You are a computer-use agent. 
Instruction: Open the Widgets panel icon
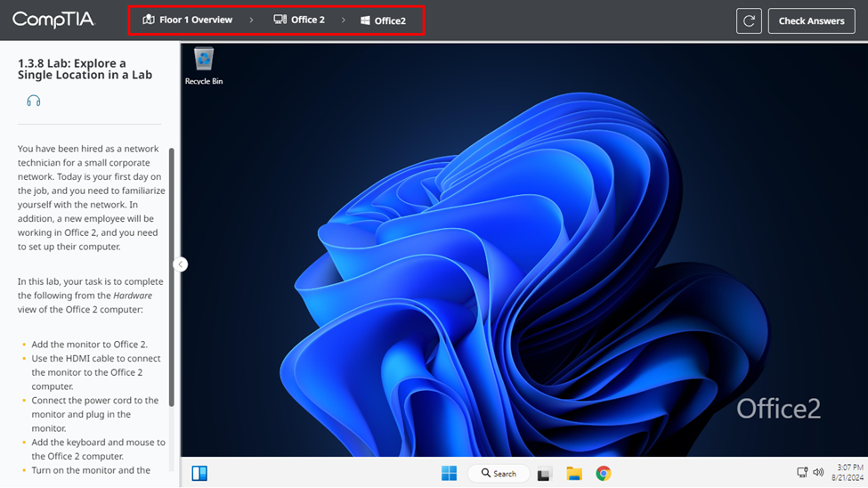coord(199,474)
